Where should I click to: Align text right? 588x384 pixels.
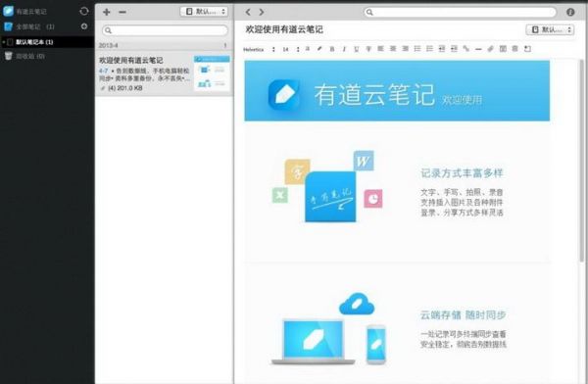pos(406,49)
